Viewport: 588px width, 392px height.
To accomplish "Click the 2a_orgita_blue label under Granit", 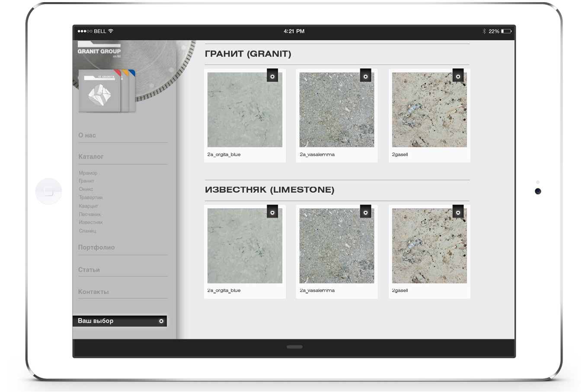I will [224, 154].
